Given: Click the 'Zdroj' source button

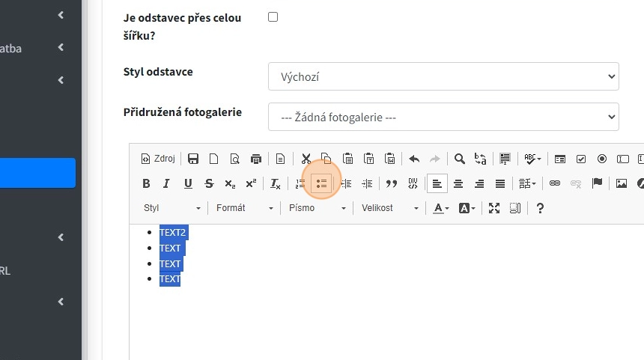Looking at the screenshot, I should tap(158, 159).
